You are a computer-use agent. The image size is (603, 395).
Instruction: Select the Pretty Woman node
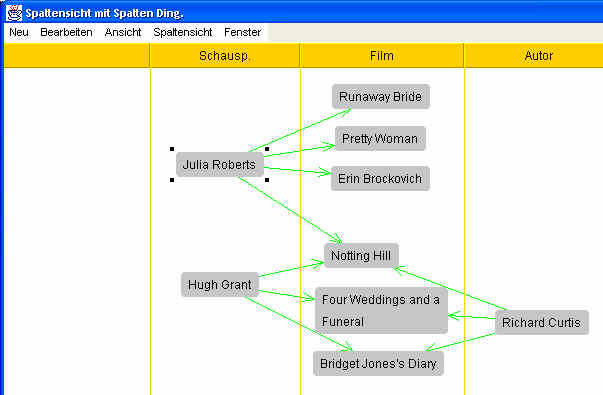click(x=380, y=138)
